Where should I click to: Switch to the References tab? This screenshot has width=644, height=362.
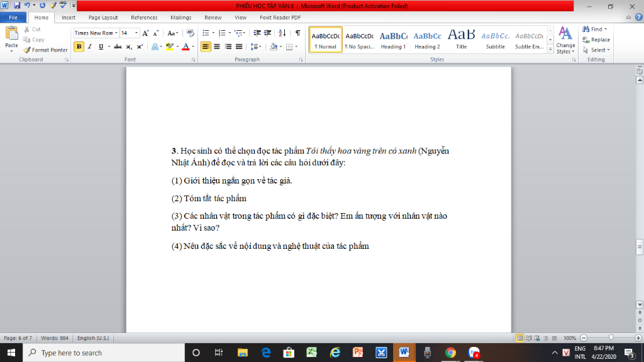click(x=144, y=17)
